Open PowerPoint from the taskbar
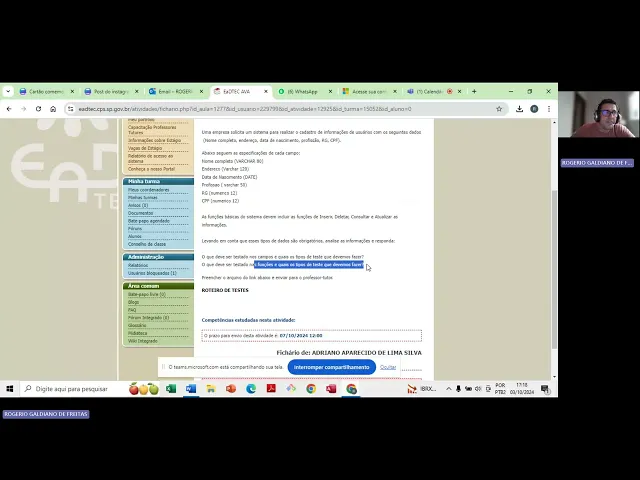 (x=231, y=389)
